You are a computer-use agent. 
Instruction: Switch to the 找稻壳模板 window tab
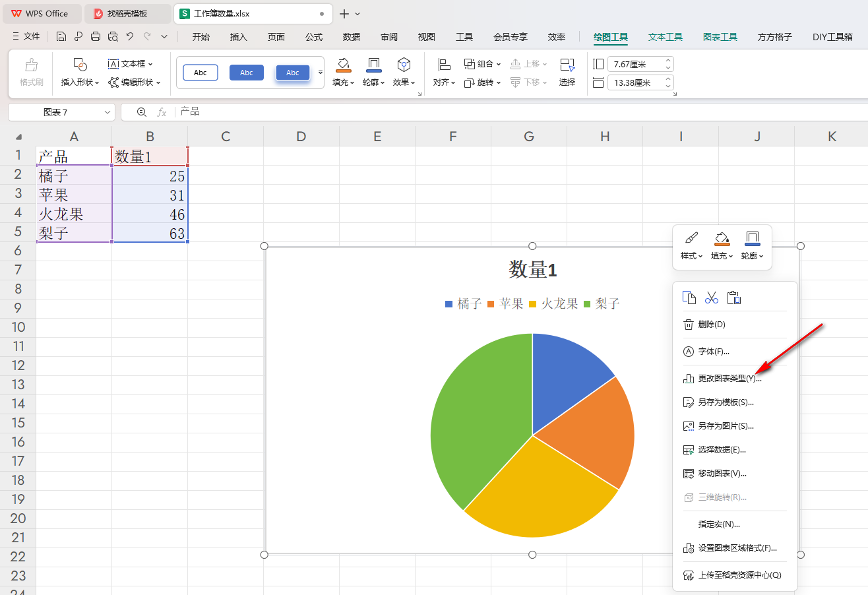[127, 13]
